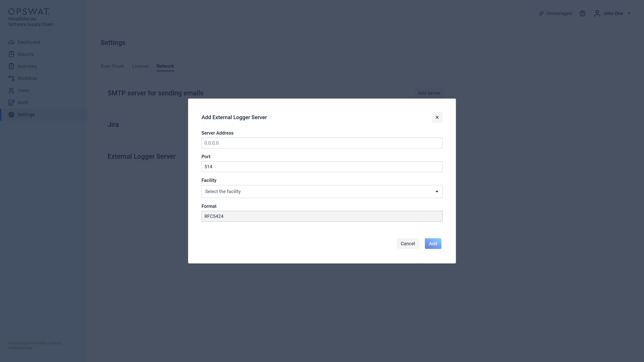Click into the Port field
The height and width of the screenshot is (362, 644).
(x=322, y=167)
